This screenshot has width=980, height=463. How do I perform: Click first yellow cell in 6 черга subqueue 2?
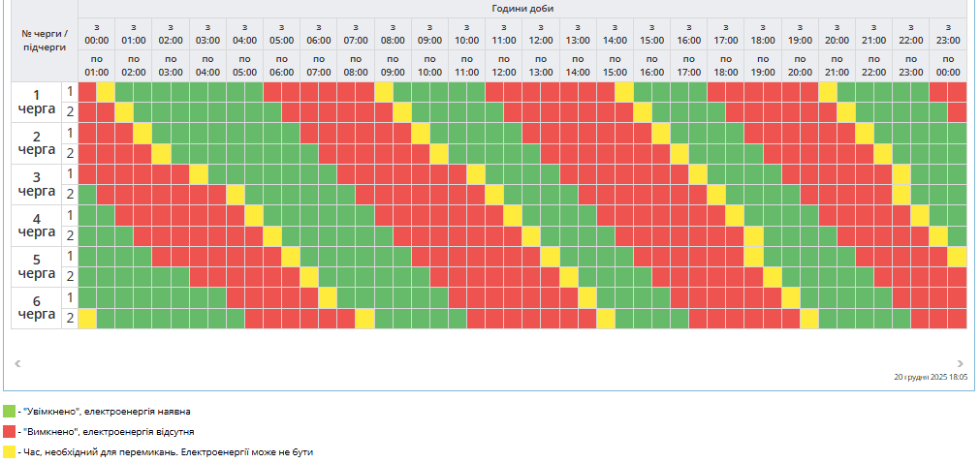(x=87, y=318)
